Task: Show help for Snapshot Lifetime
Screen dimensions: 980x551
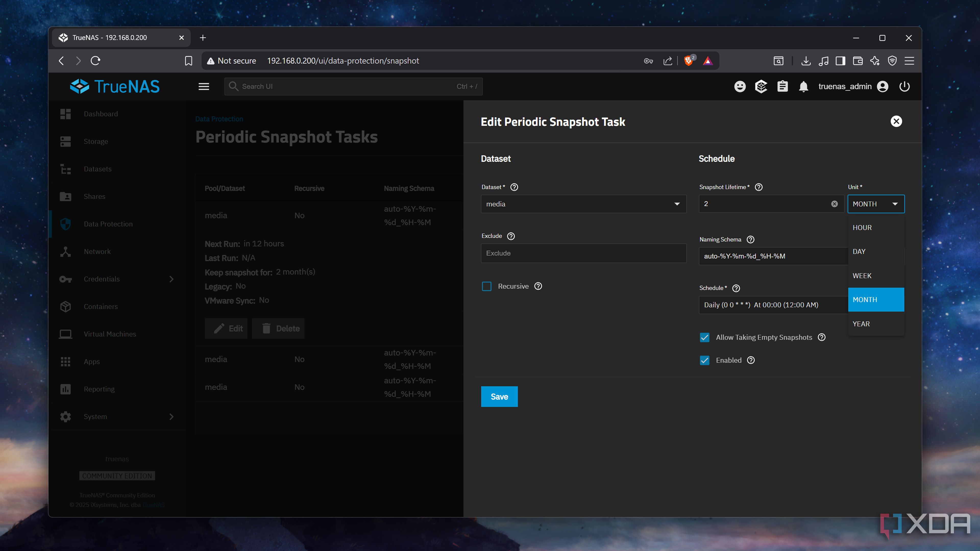Action: tap(758, 187)
